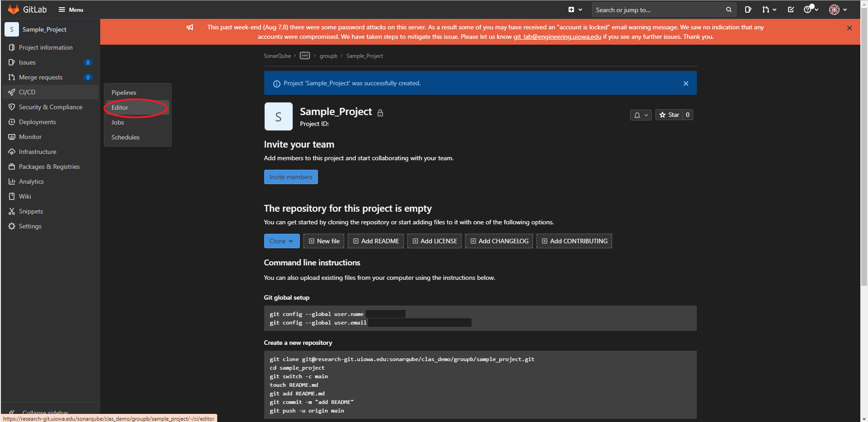Expand the notification bell dropdown
868x422 pixels.
(640, 115)
